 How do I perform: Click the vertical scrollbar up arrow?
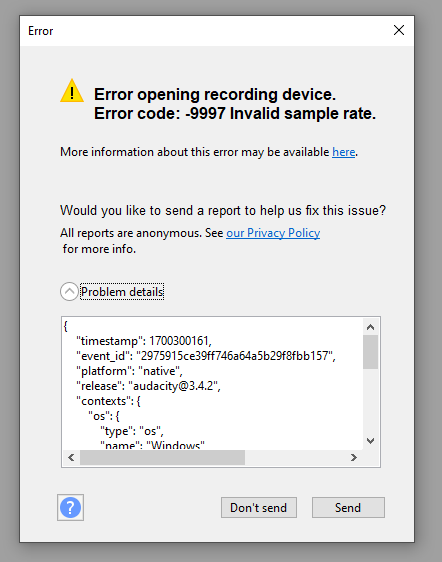tap(370, 327)
